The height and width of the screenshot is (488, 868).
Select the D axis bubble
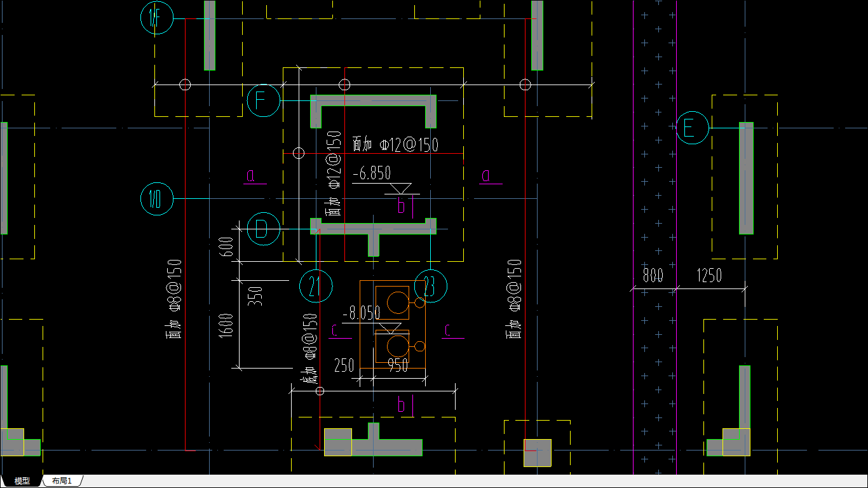(x=263, y=229)
